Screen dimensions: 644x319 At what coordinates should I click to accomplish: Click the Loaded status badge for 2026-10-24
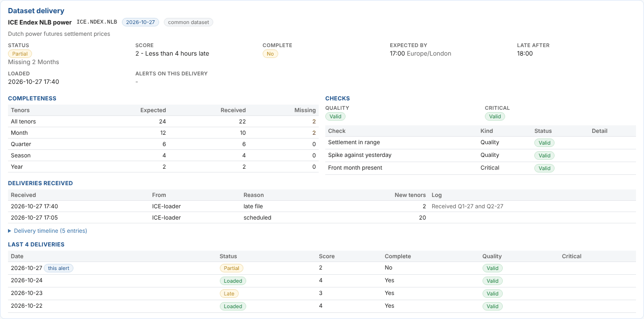click(233, 281)
